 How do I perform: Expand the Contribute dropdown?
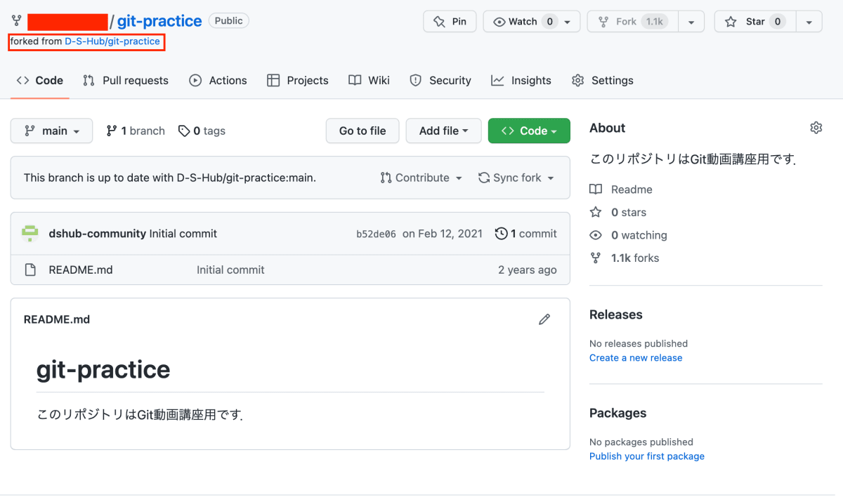(421, 178)
